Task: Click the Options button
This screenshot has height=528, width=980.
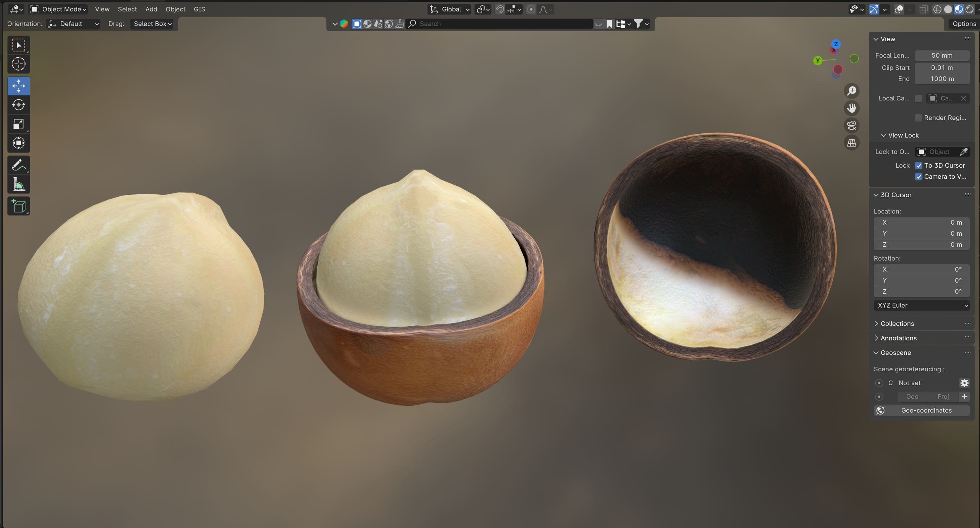Action: pos(964,24)
